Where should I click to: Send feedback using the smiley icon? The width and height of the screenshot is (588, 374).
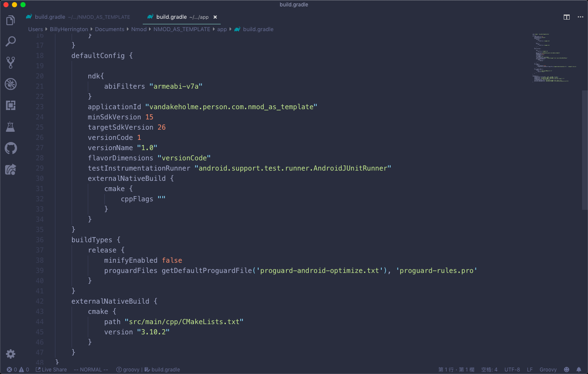pos(567,369)
